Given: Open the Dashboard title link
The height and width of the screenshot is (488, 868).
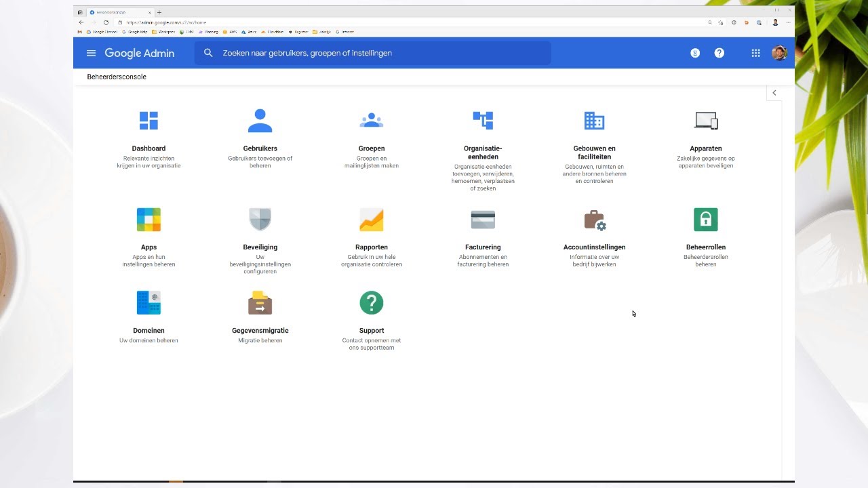Looking at the screenshot, I should (149, 148).
